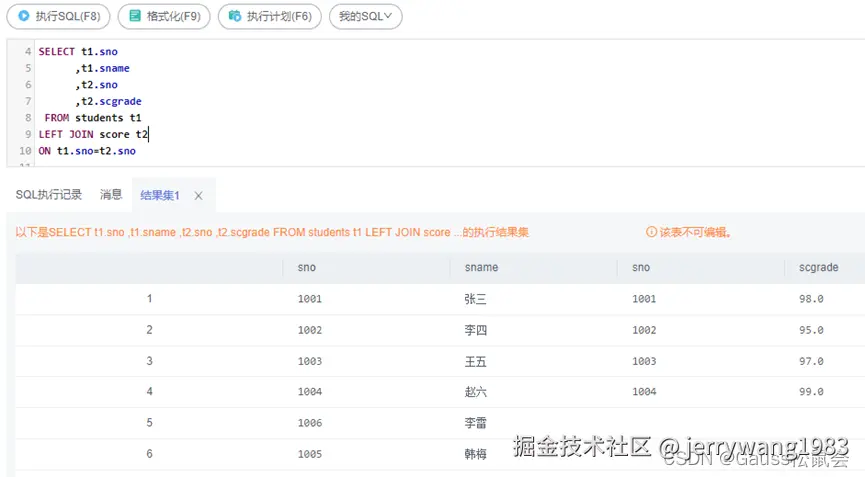Close the 结果集1 tab with X
Screen dimensions: 865x477
click(199, 196)
